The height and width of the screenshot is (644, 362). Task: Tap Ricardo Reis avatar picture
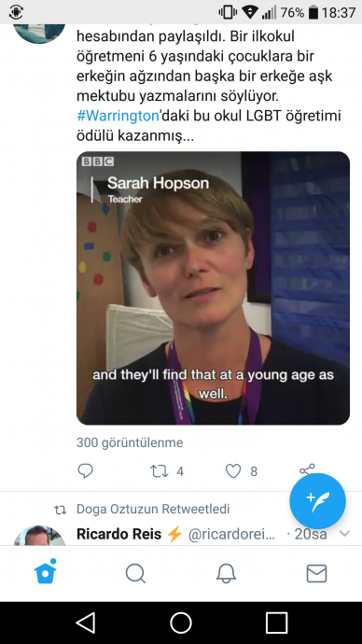click(39, 535)
